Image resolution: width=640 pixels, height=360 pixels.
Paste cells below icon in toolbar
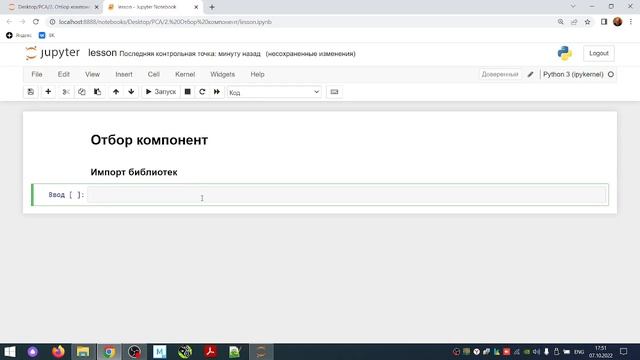pos(98,92)
